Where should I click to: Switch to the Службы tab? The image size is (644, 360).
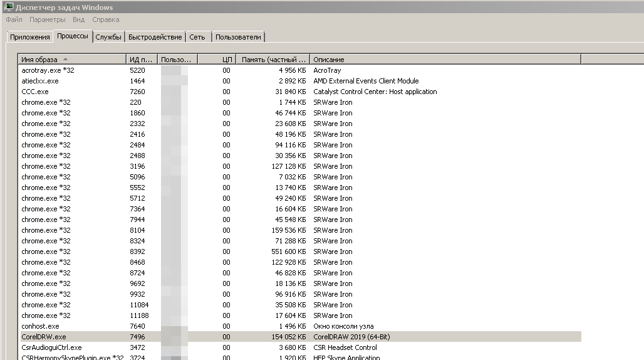tap(108, 37)
